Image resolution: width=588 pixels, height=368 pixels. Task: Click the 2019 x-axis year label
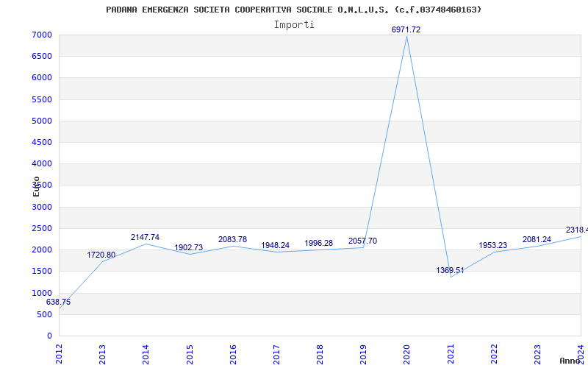coord(363,354)
